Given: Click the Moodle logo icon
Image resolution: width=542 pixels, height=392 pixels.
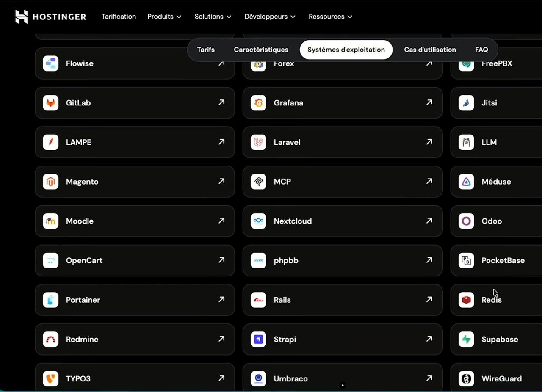Looking at the screenshot, I should tap(51, 221).
